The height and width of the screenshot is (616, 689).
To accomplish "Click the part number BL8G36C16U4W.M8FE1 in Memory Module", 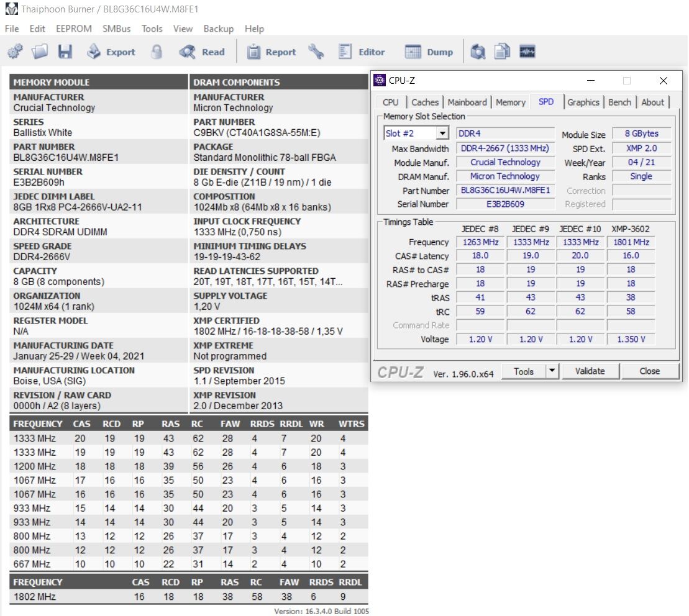I will (x=66, y=157).
